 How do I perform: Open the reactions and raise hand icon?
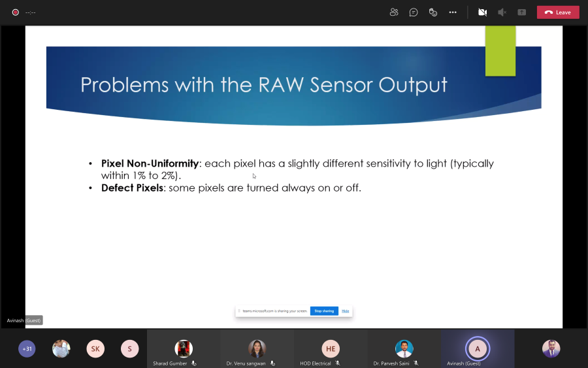click(433, 12)
